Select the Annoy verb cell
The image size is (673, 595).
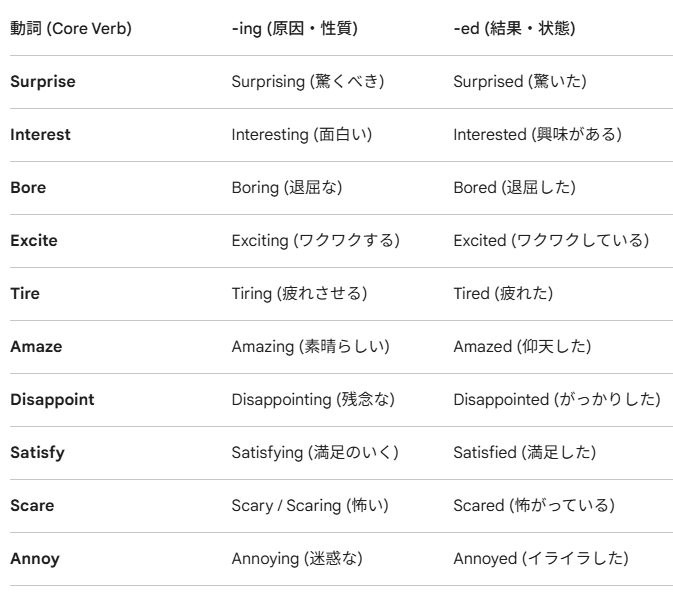tap(35, 558)
